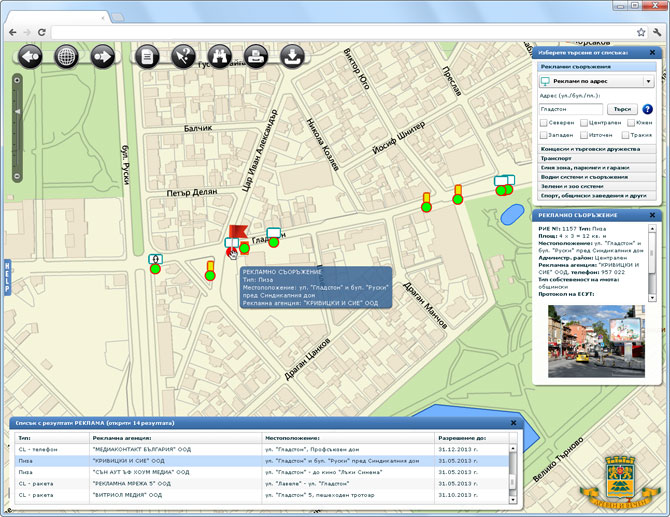The image size is (670, 517).
Task: Check the Централен district checkbox
Action: [584, 123]
